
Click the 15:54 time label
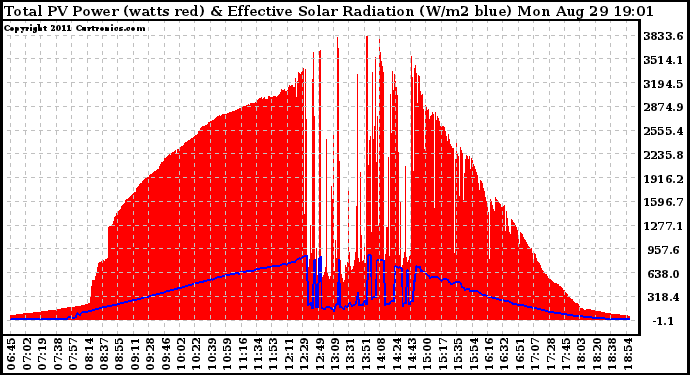click(473, 354)
